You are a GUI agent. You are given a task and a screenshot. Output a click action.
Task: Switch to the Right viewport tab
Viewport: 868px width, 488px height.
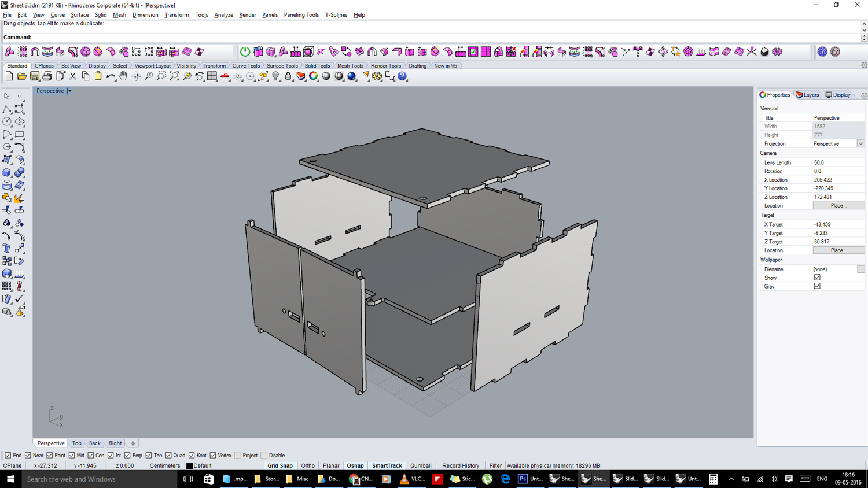coord(115,443)
